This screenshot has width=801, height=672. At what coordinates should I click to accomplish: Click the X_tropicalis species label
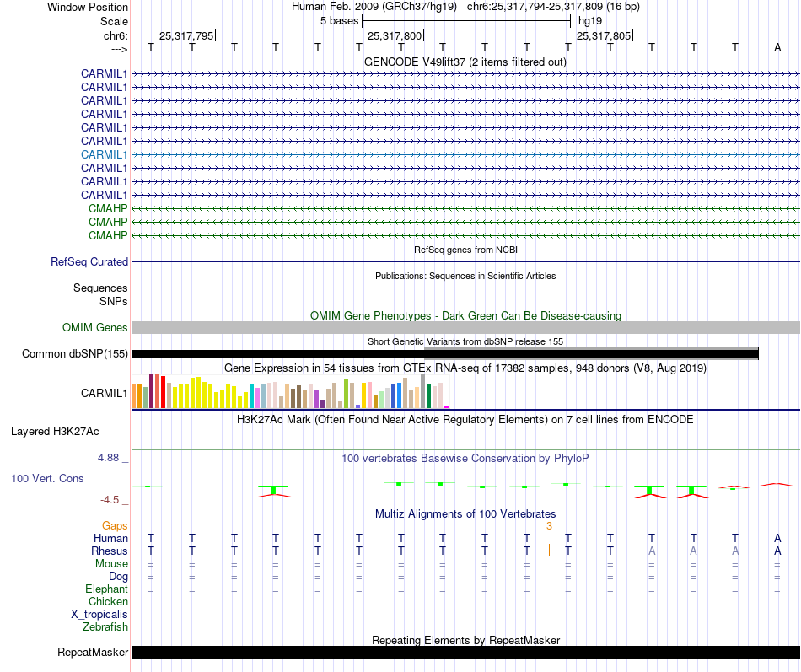(99, 615)
